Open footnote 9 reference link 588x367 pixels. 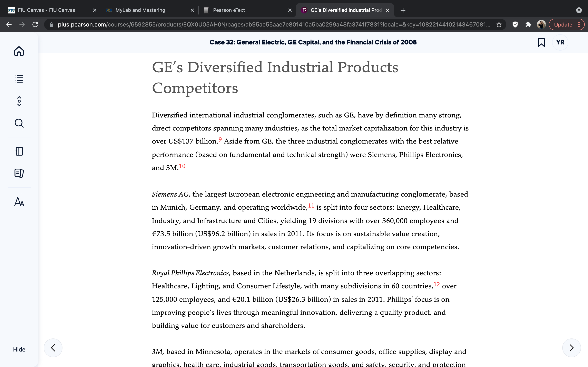click(x=220, y=139)
